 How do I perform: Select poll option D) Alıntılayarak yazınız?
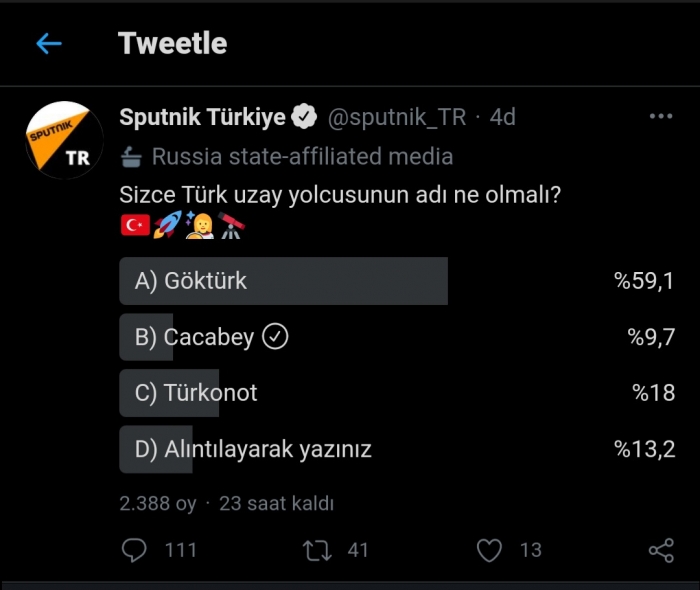[253, 449]
